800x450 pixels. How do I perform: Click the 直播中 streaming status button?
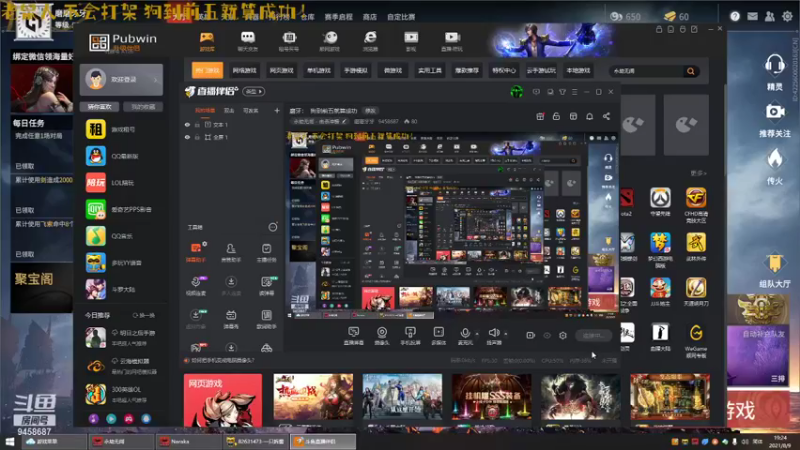click(593, 335)
